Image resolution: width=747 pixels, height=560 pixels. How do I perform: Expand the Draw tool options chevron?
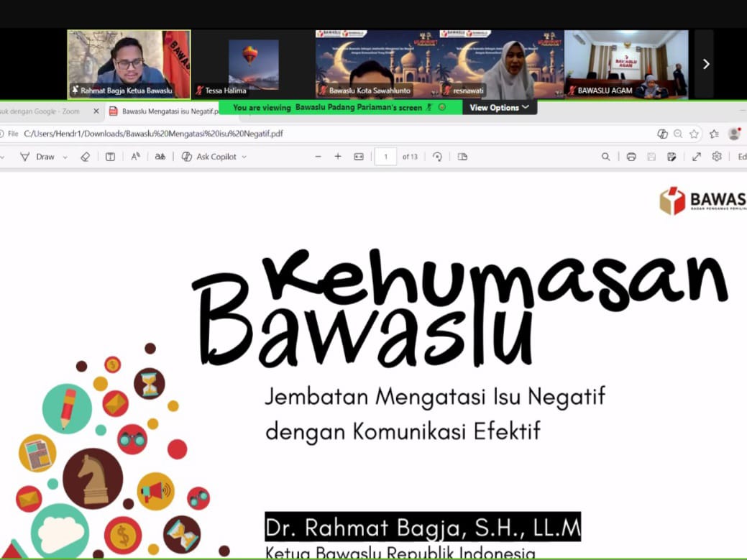coord(65,156)
